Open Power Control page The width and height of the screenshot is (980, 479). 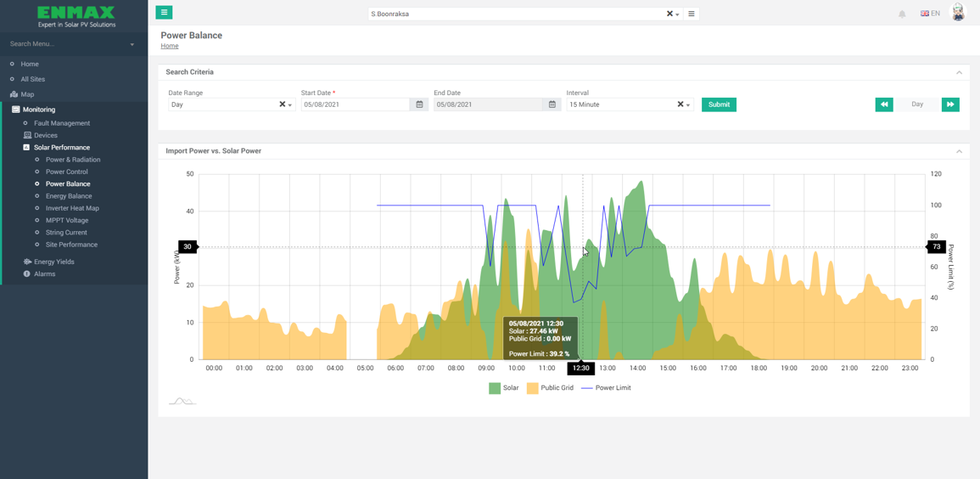67,172
